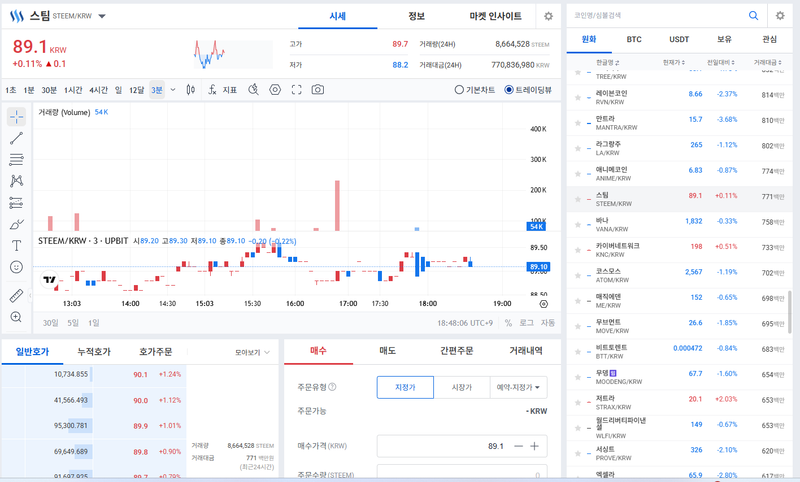The width and height of the screenshot is (800, 482).
Task: Switch to the 매도 sell tab
Action: click(387, 351)
